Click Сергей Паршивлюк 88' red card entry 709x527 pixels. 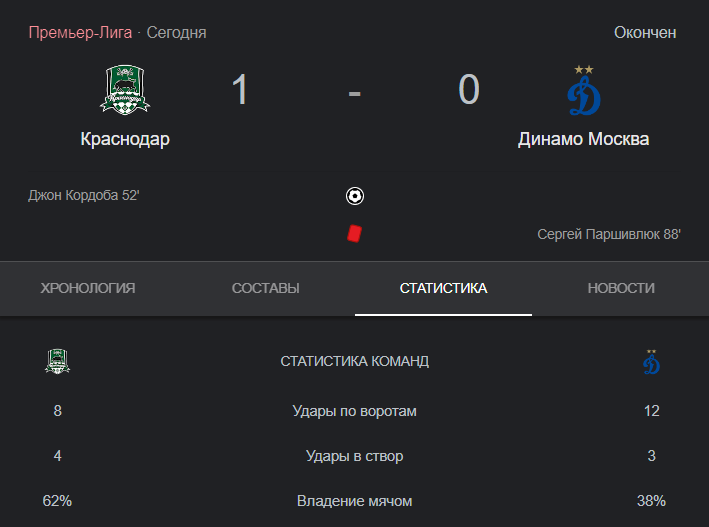tap(609, 234)
